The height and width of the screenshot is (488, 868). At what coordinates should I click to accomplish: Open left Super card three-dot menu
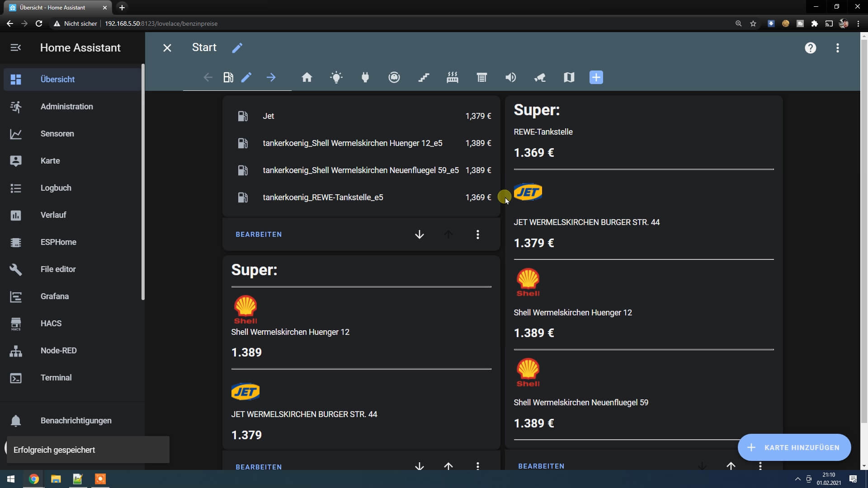point(478,466)
